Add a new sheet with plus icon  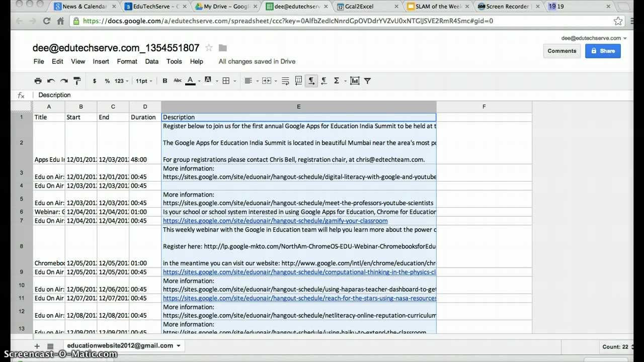click(37, 346)
